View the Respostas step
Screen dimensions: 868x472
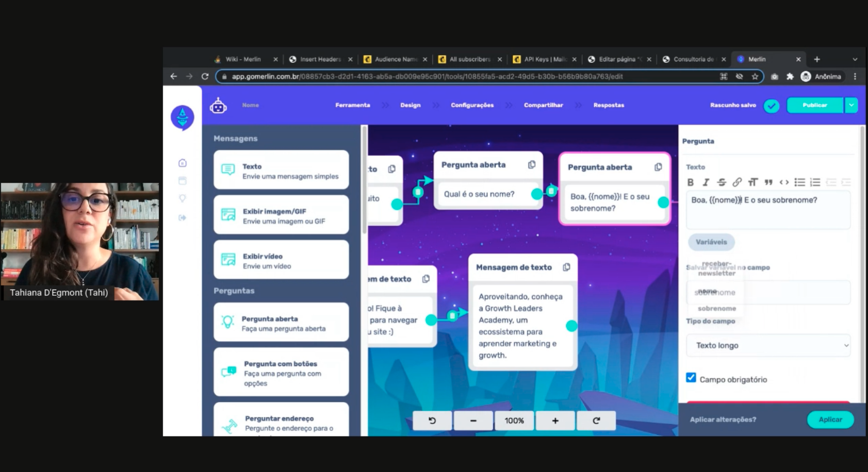[609, 105]
